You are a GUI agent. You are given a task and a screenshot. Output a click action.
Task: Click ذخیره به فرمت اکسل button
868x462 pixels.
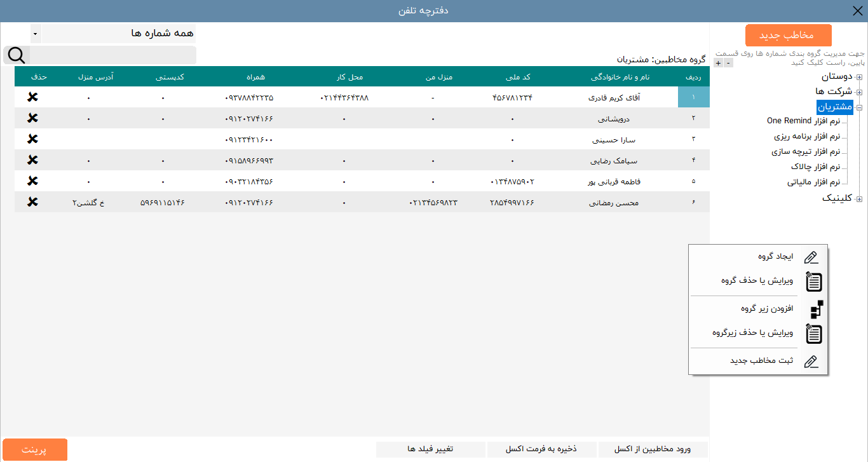(x=541, y=449)
